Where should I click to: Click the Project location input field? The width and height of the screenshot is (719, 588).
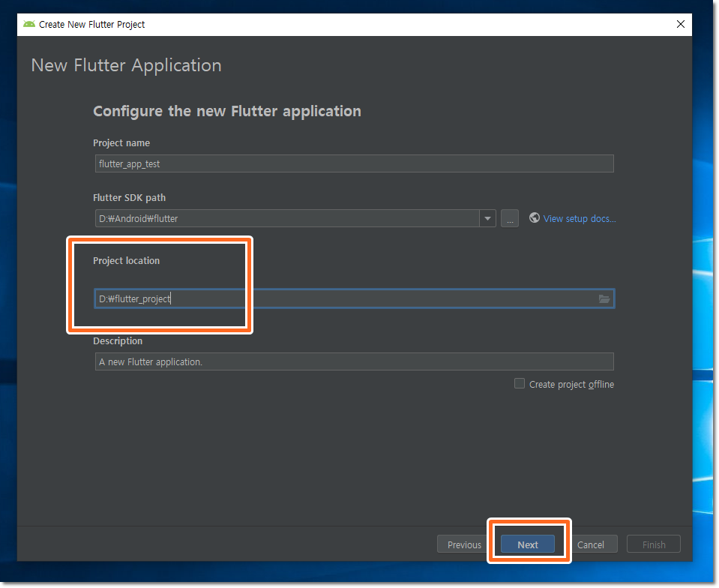click(x=354, y=298)
